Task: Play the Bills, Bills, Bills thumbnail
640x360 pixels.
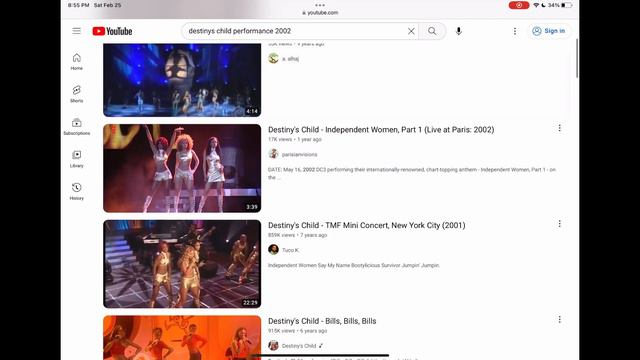Action: 182,338
